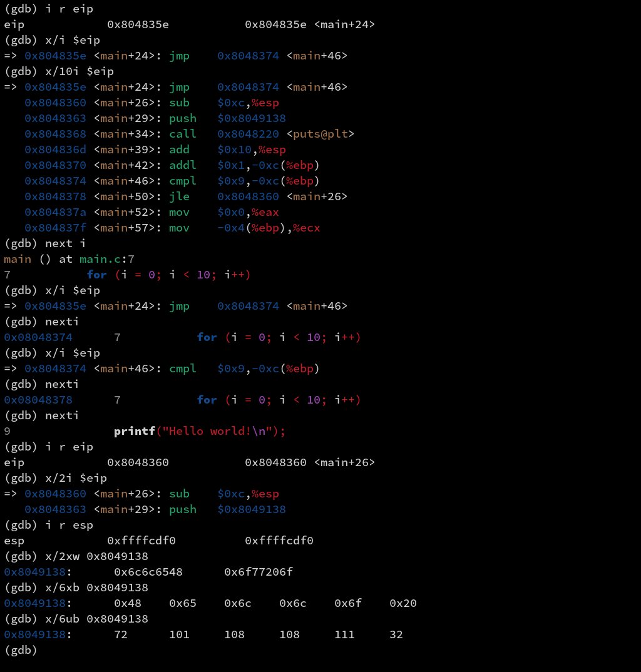Click the 'x/6xb 0x8049138' command
The height and width of the screenshot is (672, 641).
[96, 588]
